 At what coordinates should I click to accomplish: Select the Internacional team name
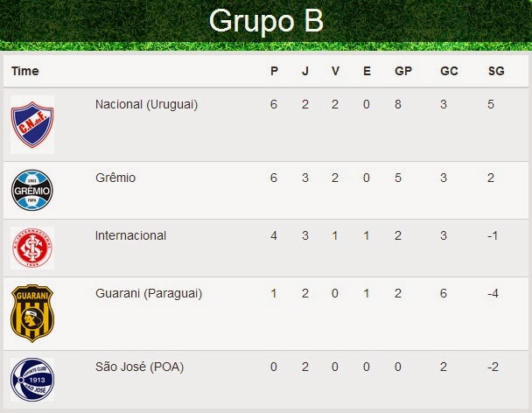click(x=130, y=235)
